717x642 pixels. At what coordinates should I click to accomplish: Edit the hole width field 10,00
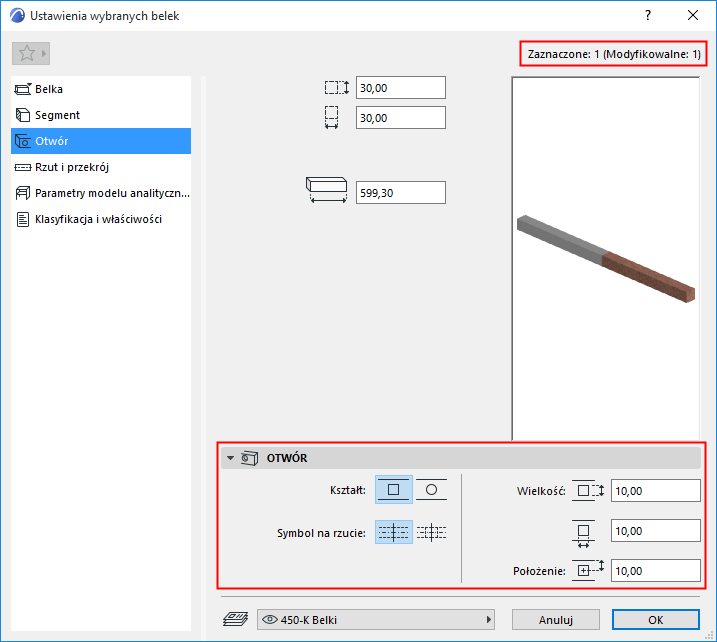[x=656, y=531]
